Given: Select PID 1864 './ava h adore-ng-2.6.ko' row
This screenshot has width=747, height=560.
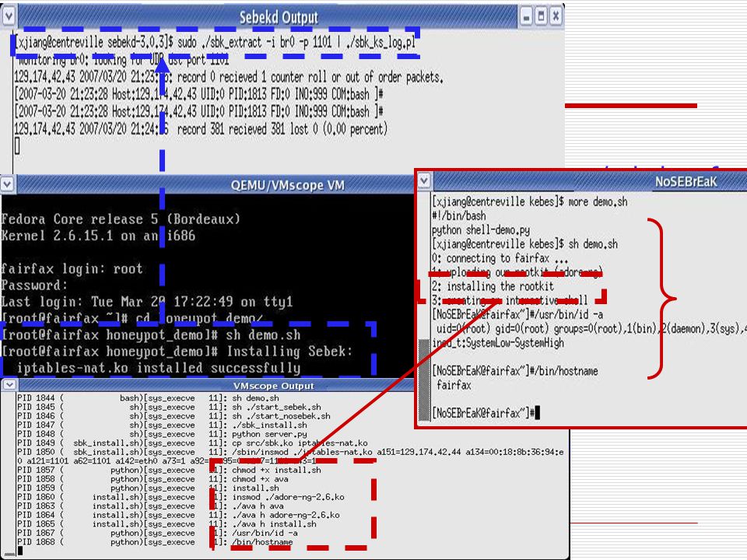Looking at the screenshot, I should click(x=179, y=515).
